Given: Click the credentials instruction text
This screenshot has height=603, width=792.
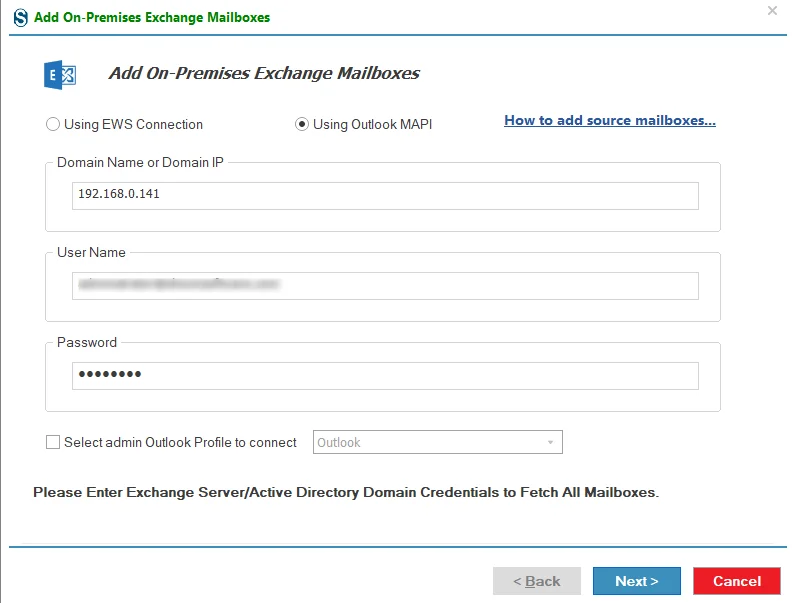Looking at the screenshot, I should 346,492.
